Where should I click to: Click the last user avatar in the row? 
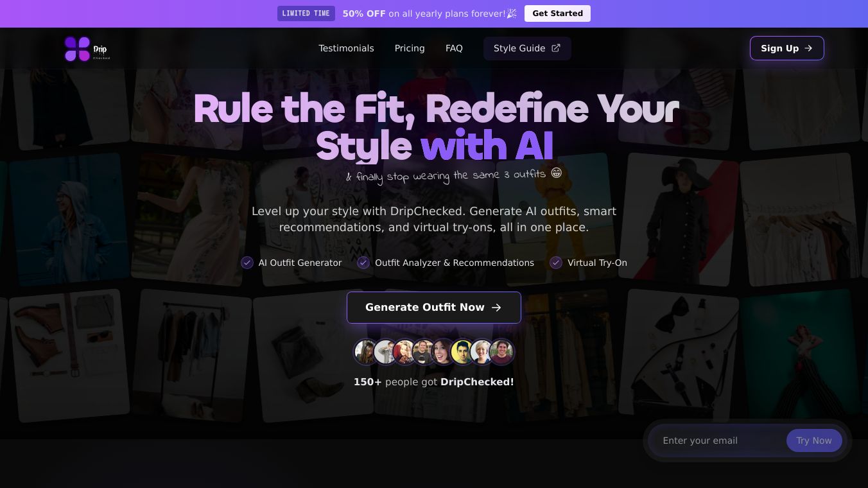[x=501, y=352]
